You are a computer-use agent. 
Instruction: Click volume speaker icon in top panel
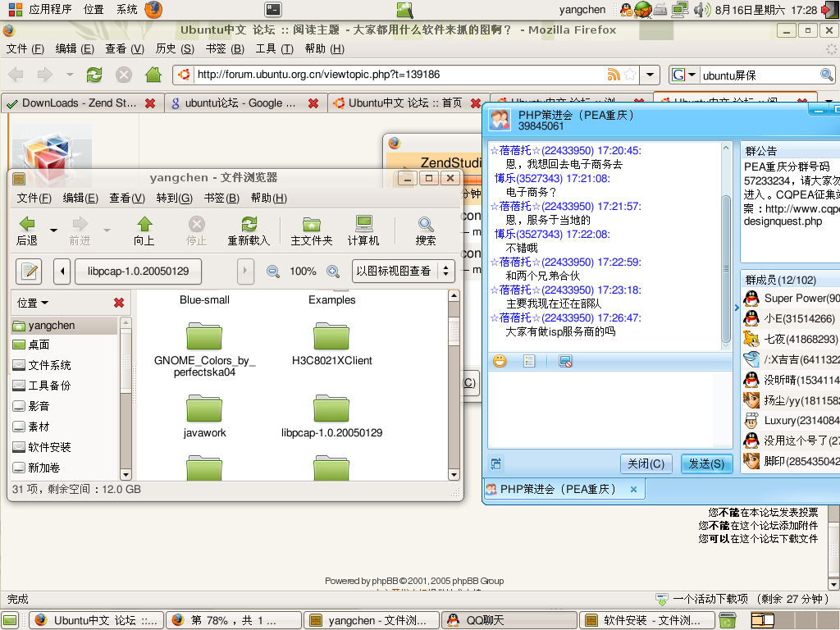click(701, 9)
